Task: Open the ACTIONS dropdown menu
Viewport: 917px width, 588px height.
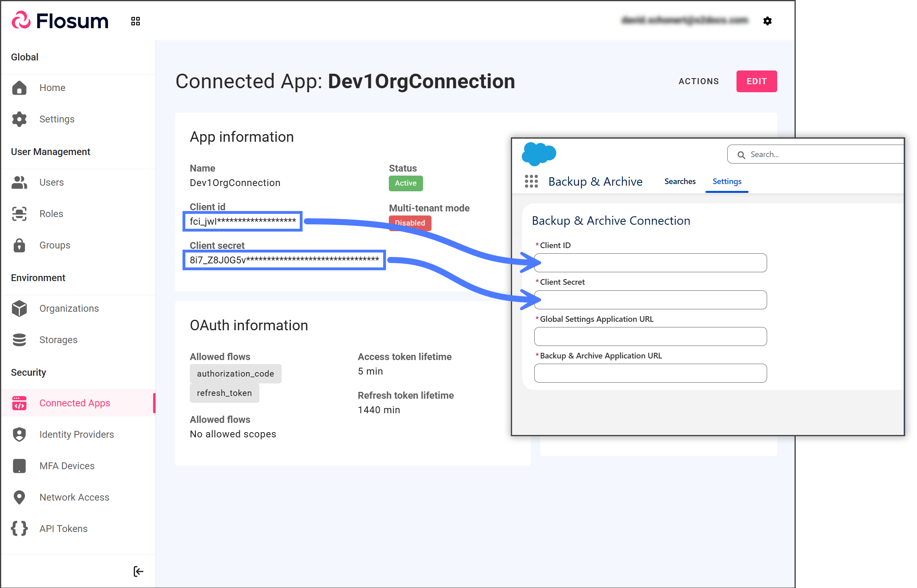Action: pyautogui.click(x=699, y=81)
